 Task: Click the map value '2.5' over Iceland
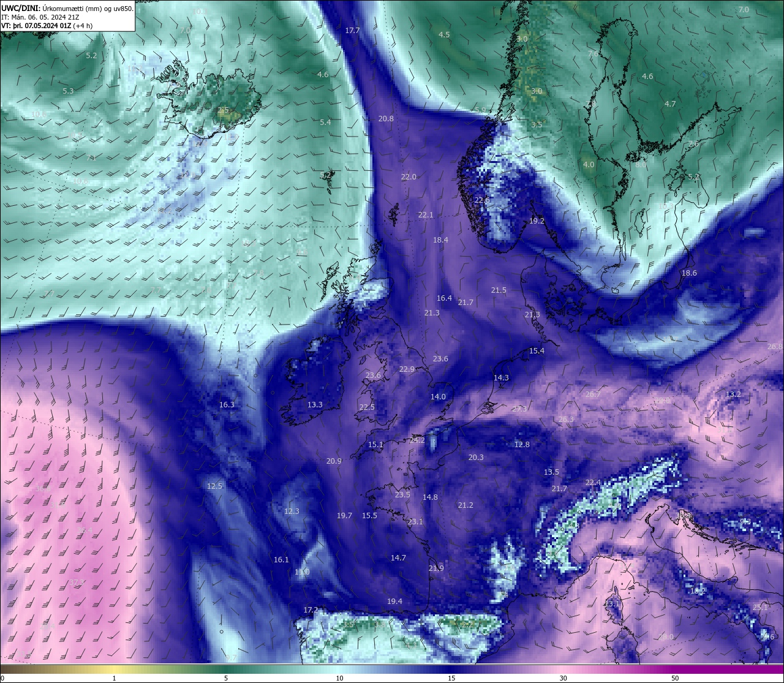pos(223,110)
